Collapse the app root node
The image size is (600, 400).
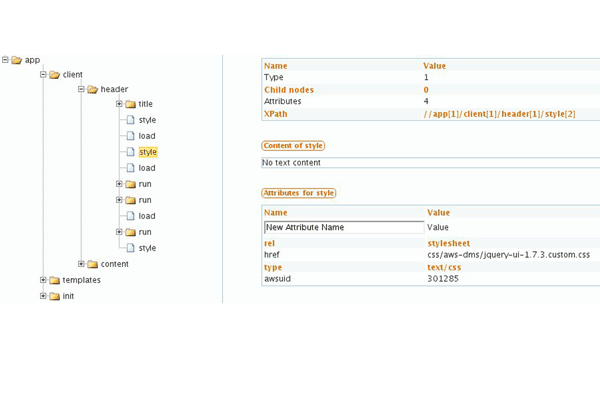5,60
